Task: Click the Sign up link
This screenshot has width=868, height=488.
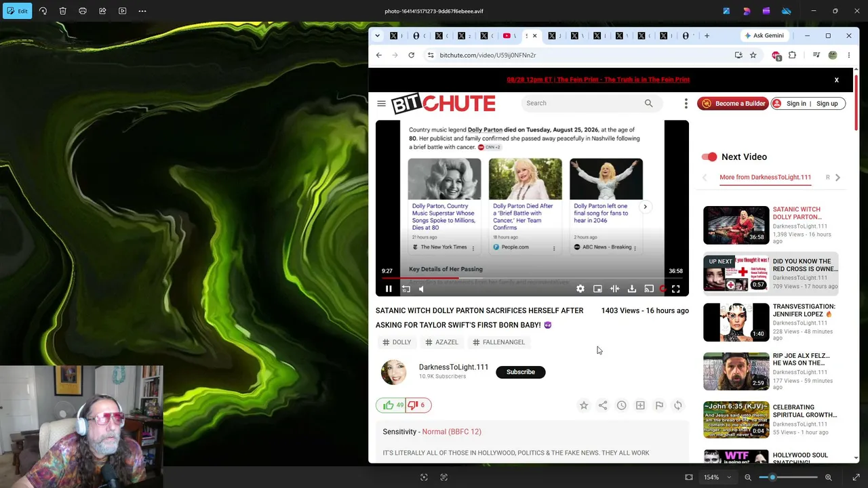Action: pyautogui.click(x=827, y=104)
